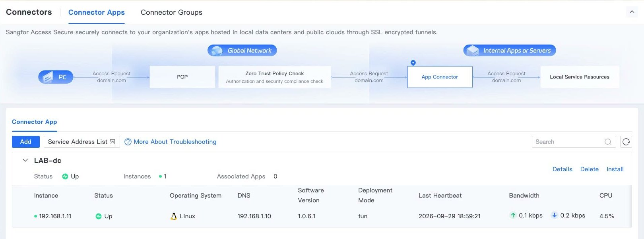Click the Operating System column header
This screenshot has width=644, height=239.
196,196
